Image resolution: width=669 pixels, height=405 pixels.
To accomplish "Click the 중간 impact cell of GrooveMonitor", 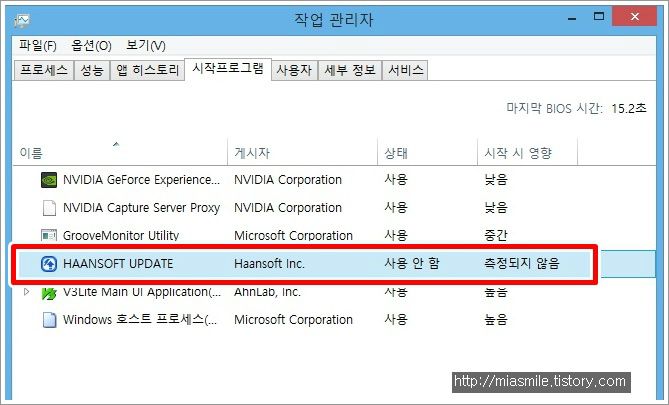I will 496,235.
